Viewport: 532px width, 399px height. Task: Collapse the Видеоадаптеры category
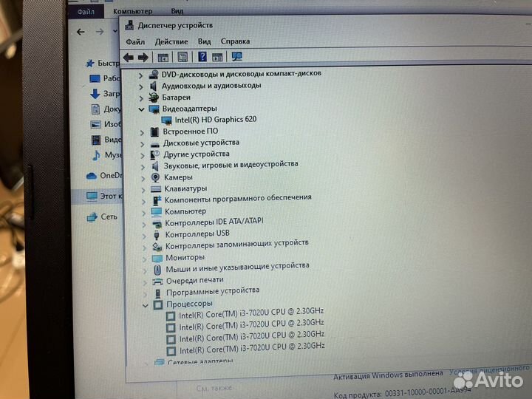142,109
